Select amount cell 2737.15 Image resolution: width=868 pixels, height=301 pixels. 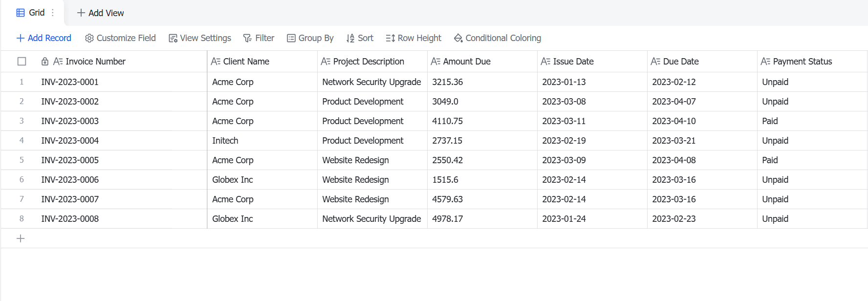(482, 141)
